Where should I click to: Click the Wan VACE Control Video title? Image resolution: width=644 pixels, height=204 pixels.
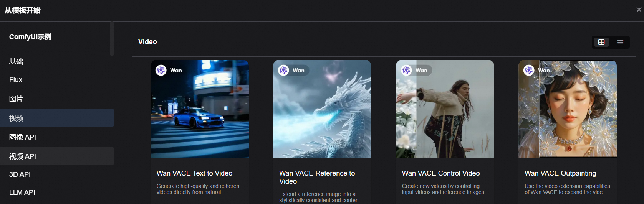tap(441, 173)
